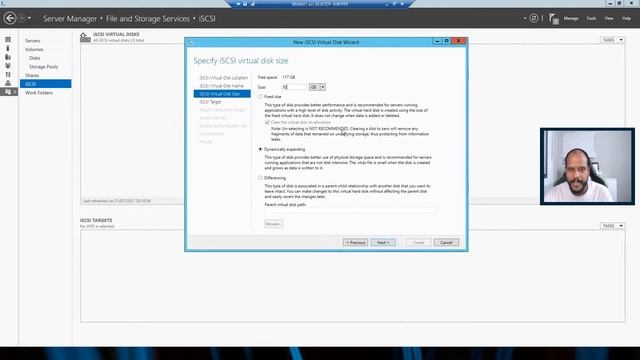Click the Dashboard icon in left rail
This screenshot has height=360, width=640.
click(8, 40)
